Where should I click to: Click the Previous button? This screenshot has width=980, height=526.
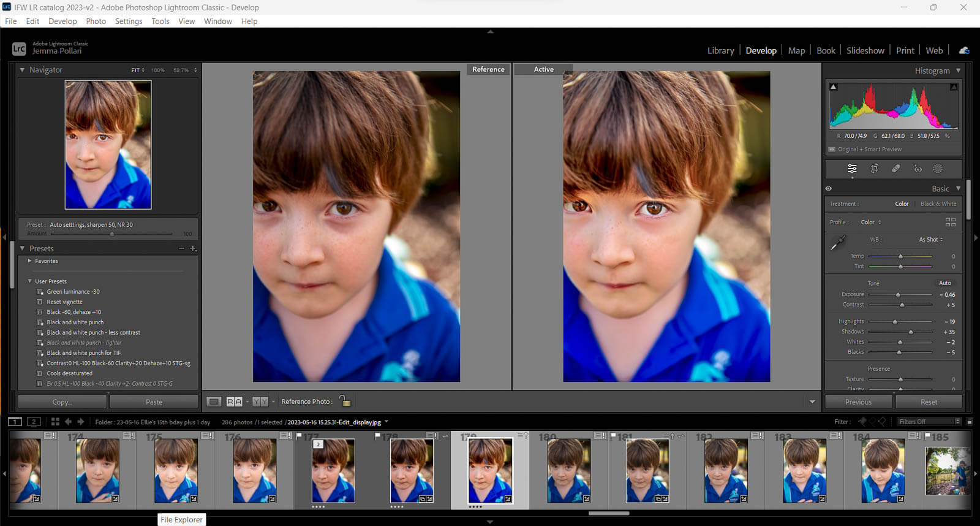pyautogui.click(x=858, y=402)
